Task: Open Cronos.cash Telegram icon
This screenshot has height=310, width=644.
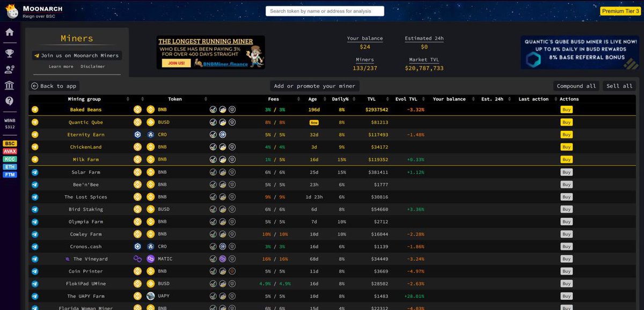Action: pos(35,247)
